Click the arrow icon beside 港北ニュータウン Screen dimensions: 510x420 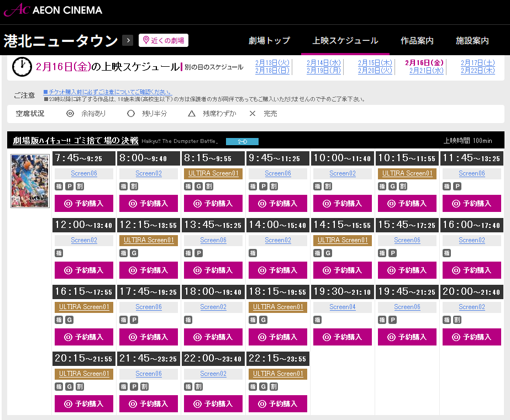pos(128,40)
